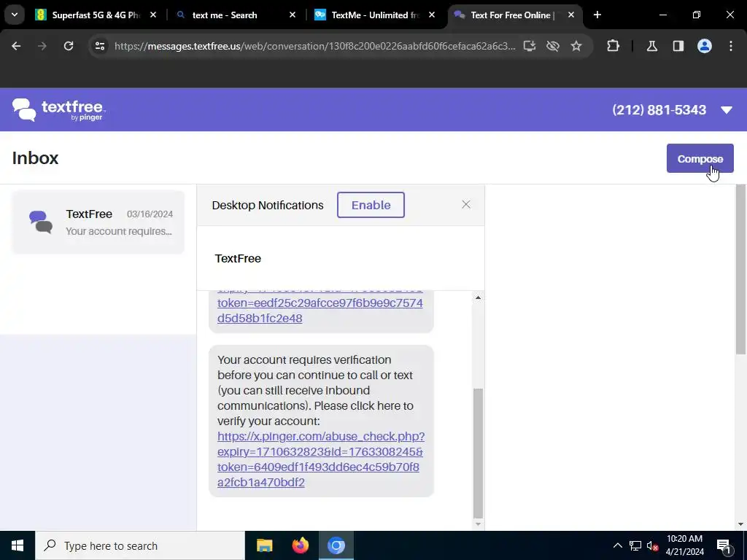Open account menu next to (212) 881-5343
The height and width of the screenshot is (560, 747).
click(727, 110)
